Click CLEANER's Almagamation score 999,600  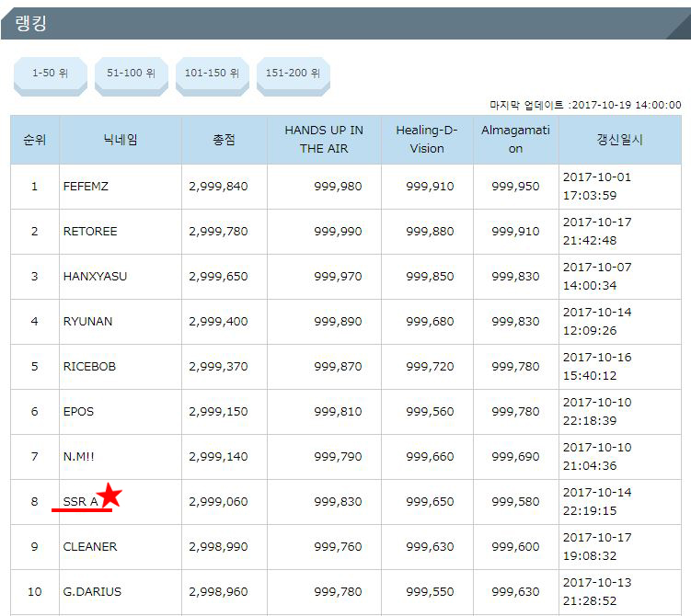click(515, 547)
